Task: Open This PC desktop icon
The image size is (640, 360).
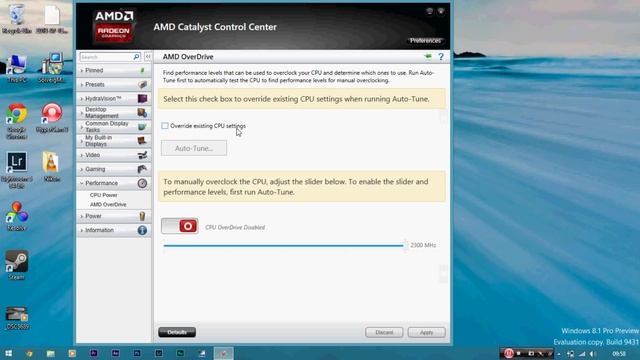Action: coord(17,68)
